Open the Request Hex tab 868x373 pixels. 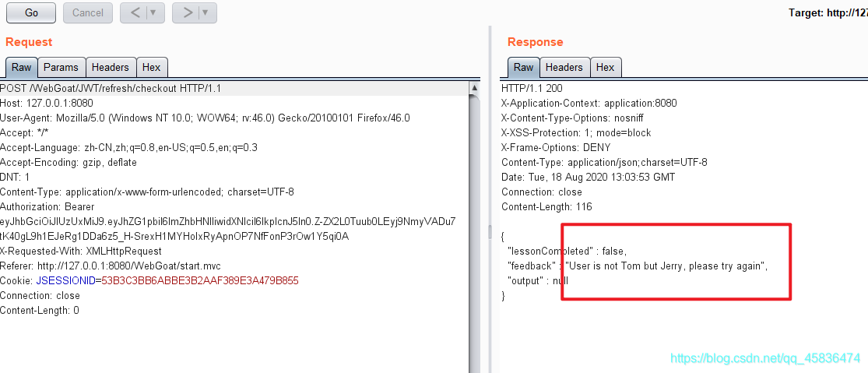pos(151,67)
